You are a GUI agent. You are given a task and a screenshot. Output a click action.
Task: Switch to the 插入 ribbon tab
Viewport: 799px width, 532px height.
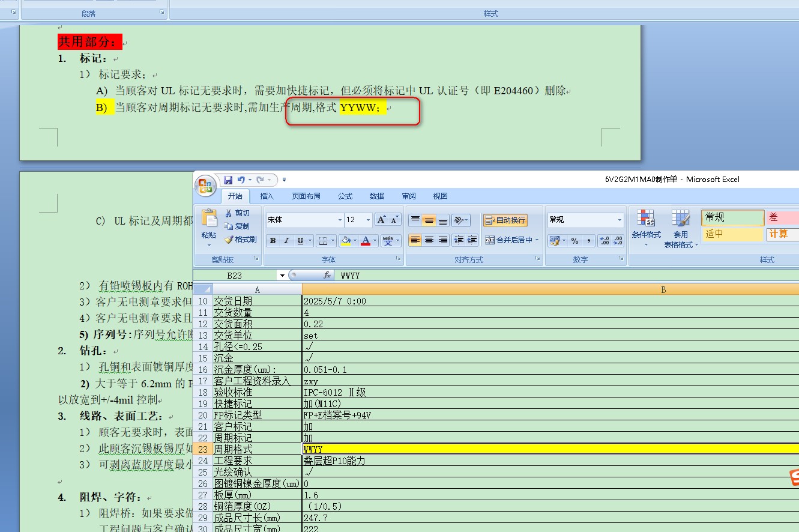coord(267,196)
